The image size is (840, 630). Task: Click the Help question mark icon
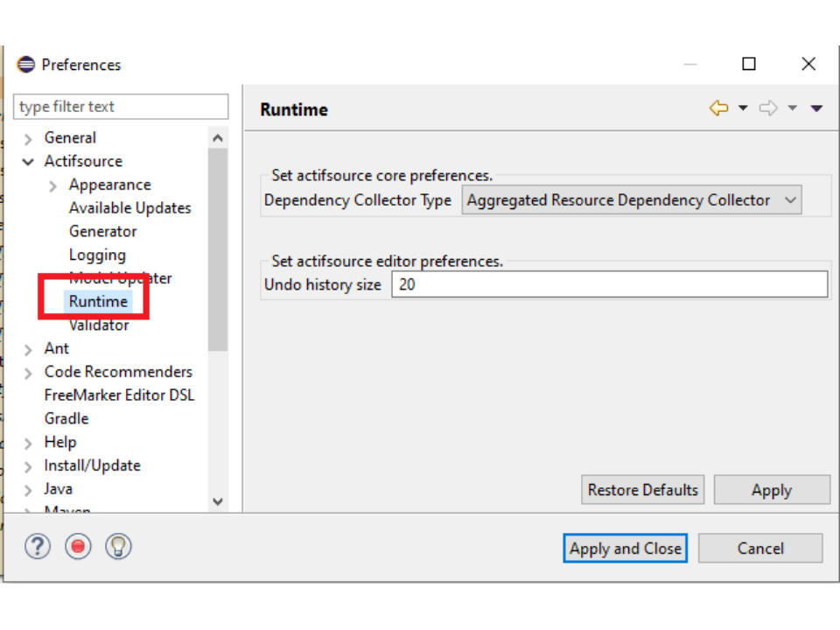pos(38,547)
